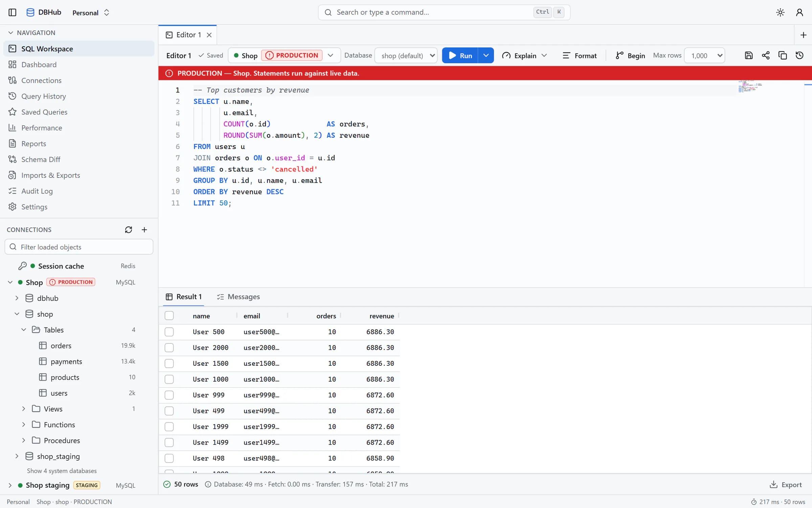Open editor history clock icon
Image resolution: width=812 pixels, height=508 pixels.
(799, 56)
